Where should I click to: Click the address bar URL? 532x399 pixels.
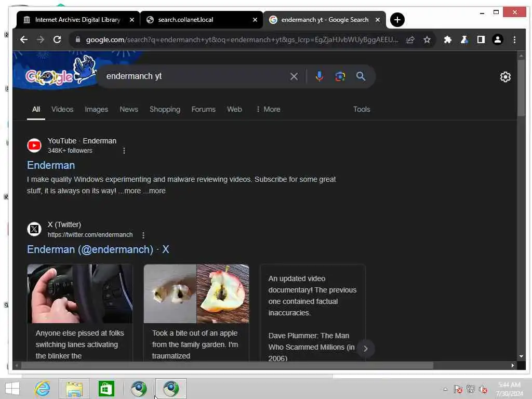coord(242,39)
